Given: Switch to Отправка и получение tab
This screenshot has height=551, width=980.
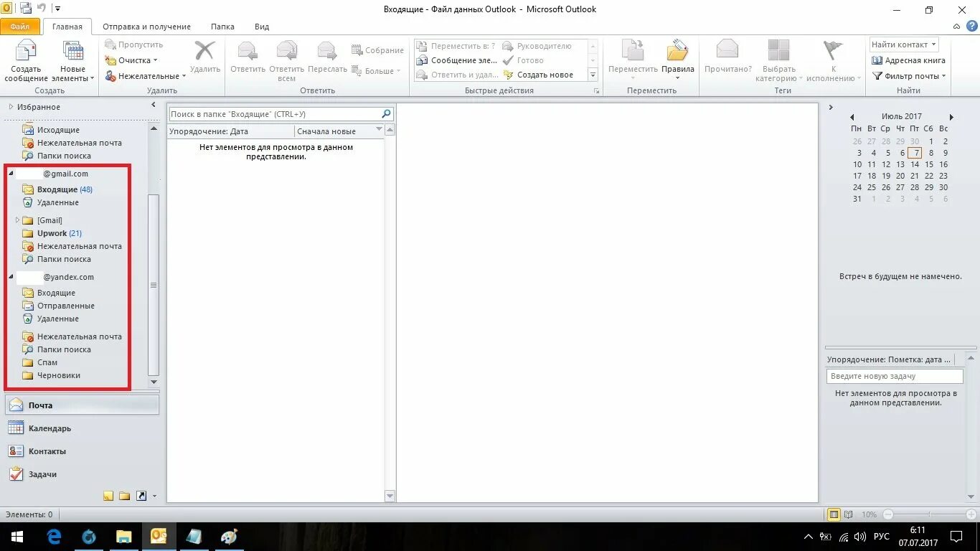Looking at the screenshot, I should coord(146,27).
